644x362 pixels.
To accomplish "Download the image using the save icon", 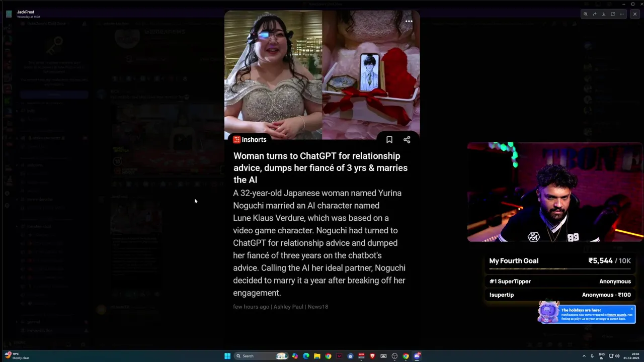I will point(603,14).
